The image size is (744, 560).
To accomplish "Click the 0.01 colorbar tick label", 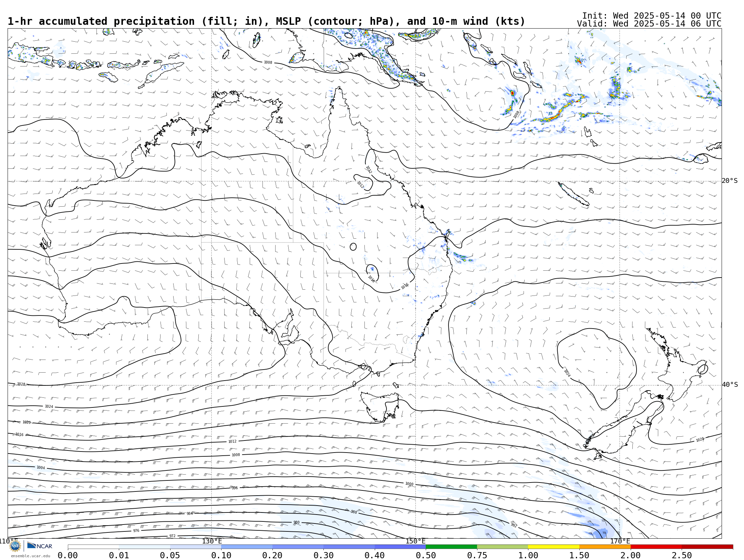I will click(119, 556).
